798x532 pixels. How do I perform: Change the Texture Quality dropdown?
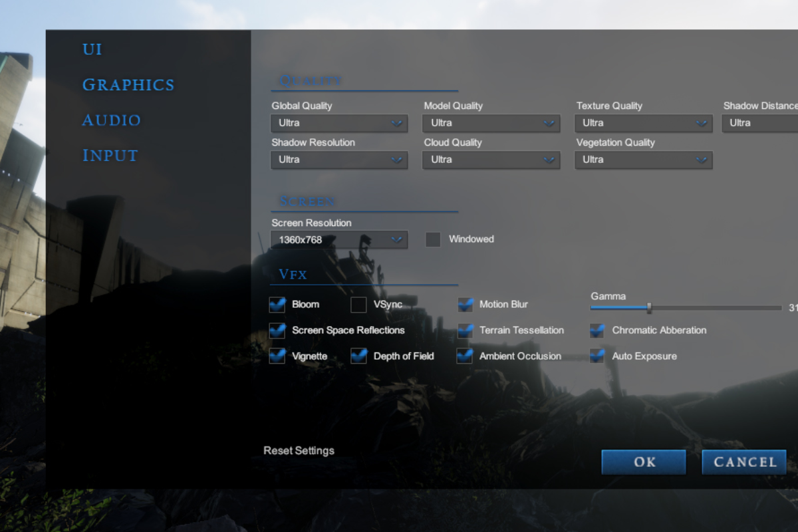[643, 123]
